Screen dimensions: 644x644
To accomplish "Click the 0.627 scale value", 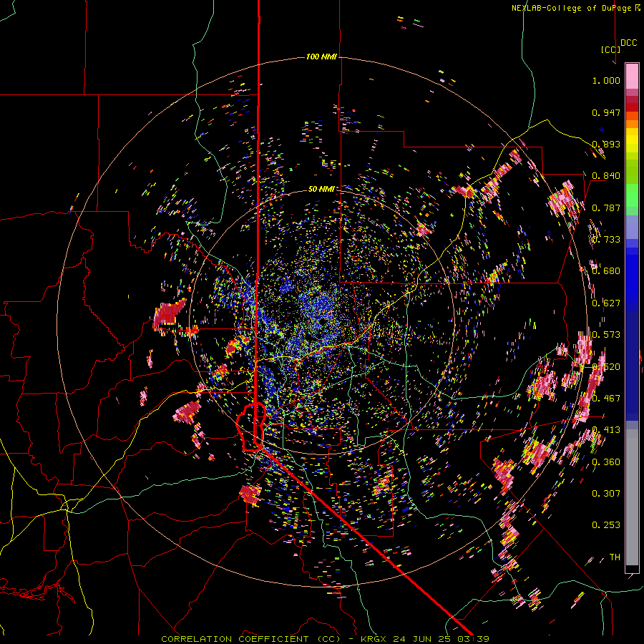I will [x=606, y=303].
